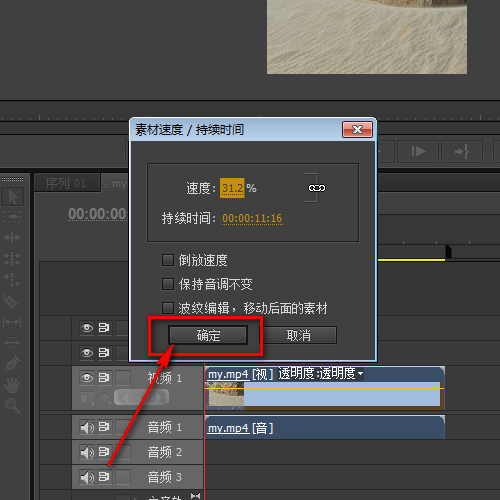The image size is (500, 500).
Task: Mute 音频 2 with speaker icon
Action: click(87, 452)
